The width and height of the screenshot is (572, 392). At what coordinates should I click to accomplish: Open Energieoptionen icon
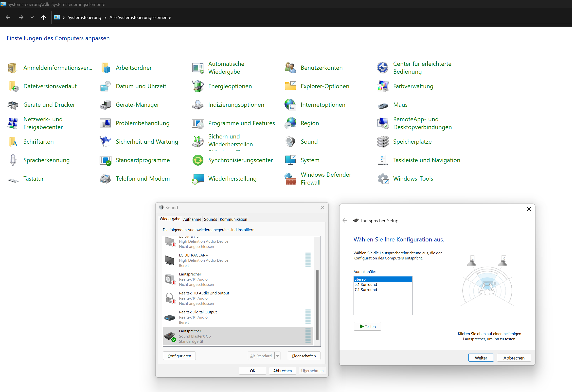(x=198, y=86)
